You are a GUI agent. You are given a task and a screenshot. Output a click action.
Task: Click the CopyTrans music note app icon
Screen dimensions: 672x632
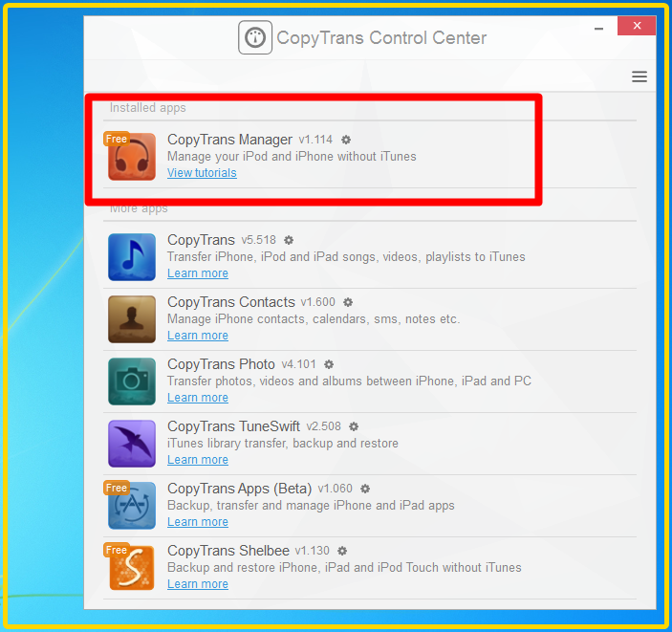click(132, 257)
